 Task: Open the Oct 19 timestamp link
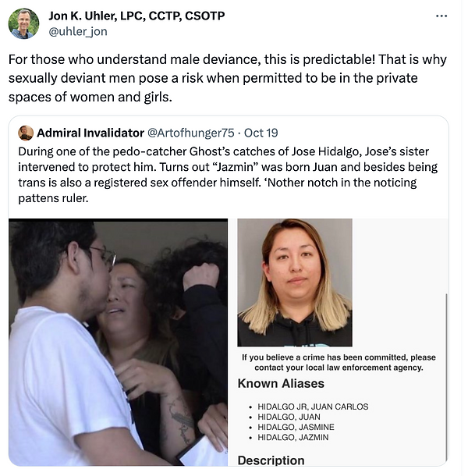point(261,133)
